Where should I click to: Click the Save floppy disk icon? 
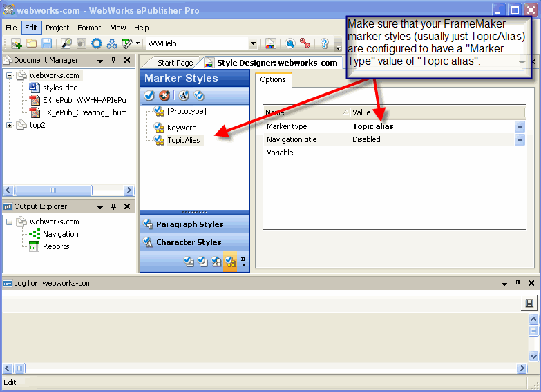click(46, 43)
